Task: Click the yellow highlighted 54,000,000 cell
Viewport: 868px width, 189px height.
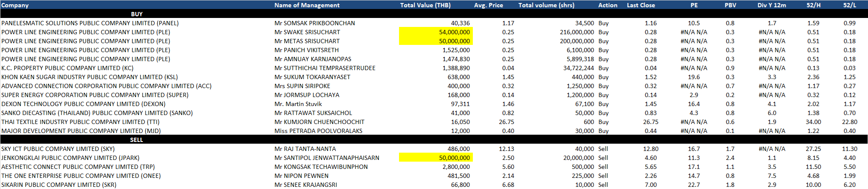Action: (436, 32)
